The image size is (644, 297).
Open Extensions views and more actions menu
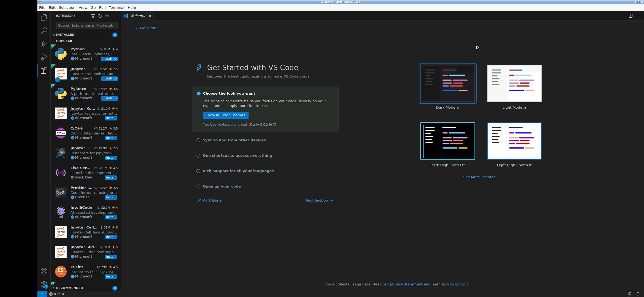tap(114, 16)
